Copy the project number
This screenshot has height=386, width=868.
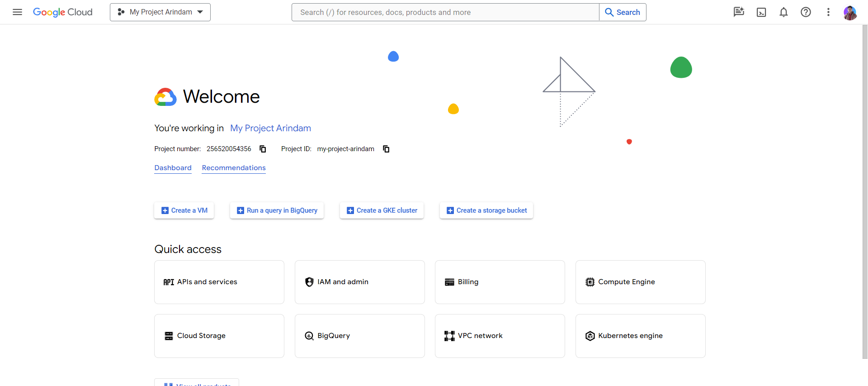[x=263, y=149]
